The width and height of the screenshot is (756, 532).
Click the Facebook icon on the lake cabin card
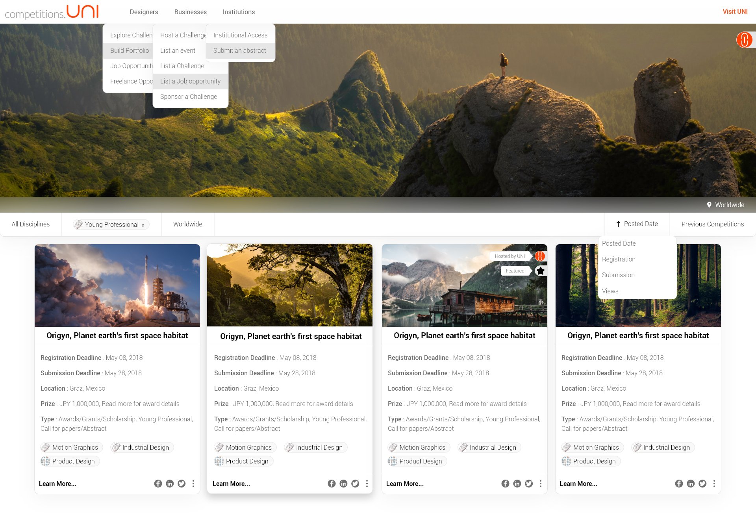505,484
